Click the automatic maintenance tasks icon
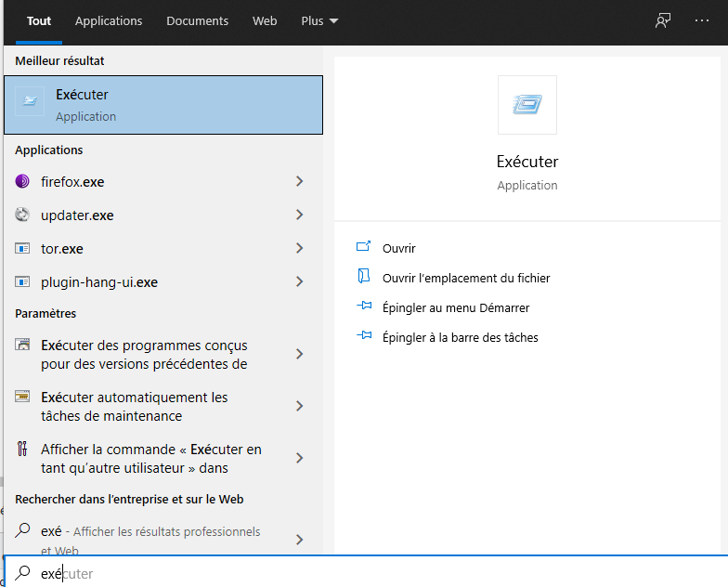 coord(22,396)
